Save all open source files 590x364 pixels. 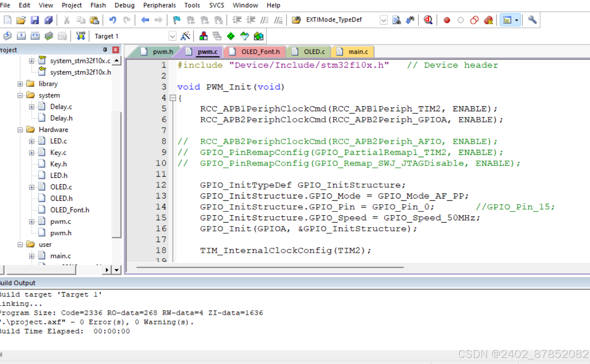pos(49,19)
